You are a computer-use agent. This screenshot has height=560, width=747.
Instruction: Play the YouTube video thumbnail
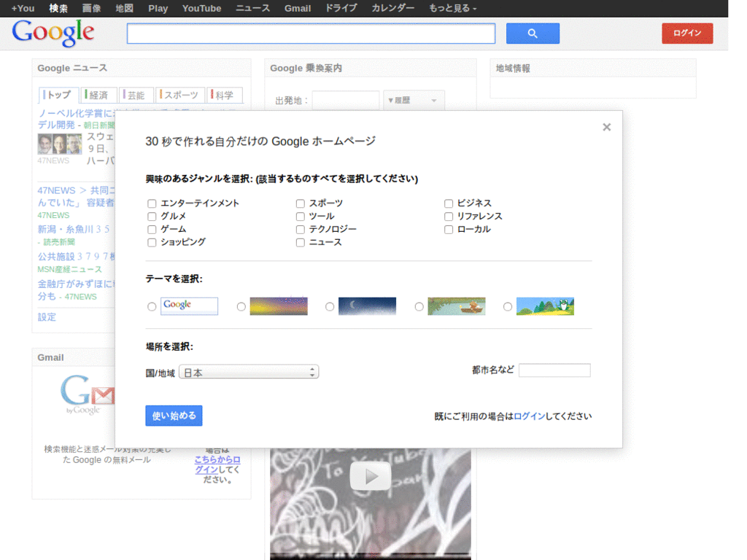[x=370, y=475]
